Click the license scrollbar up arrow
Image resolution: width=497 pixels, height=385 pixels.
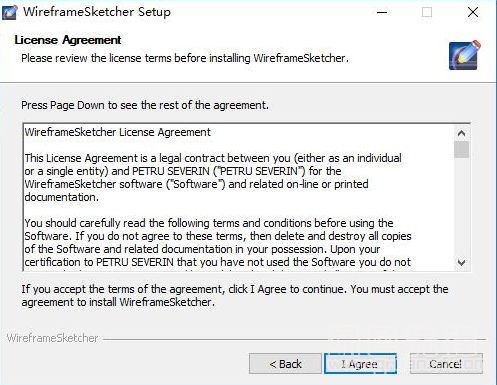point(461,133)
